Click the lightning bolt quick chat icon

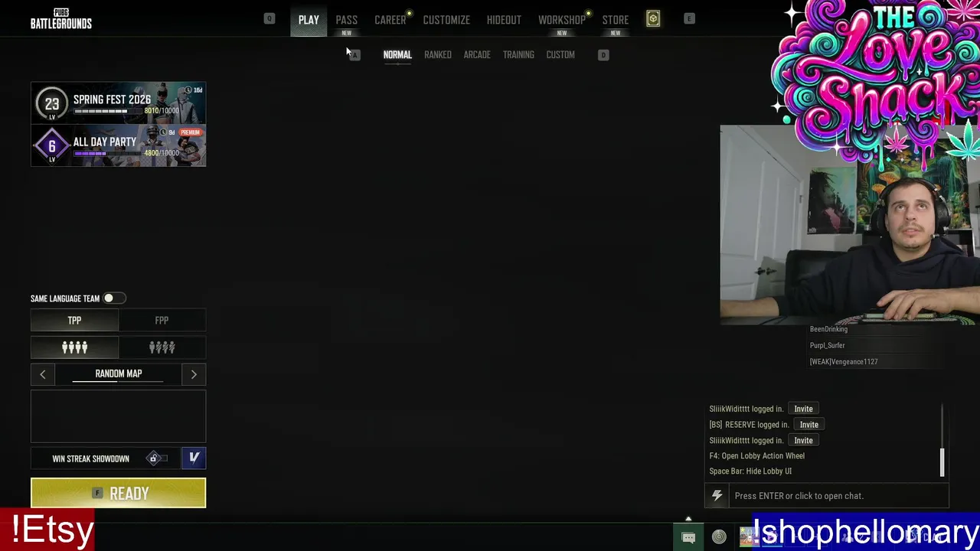click(x=717, y=496)
